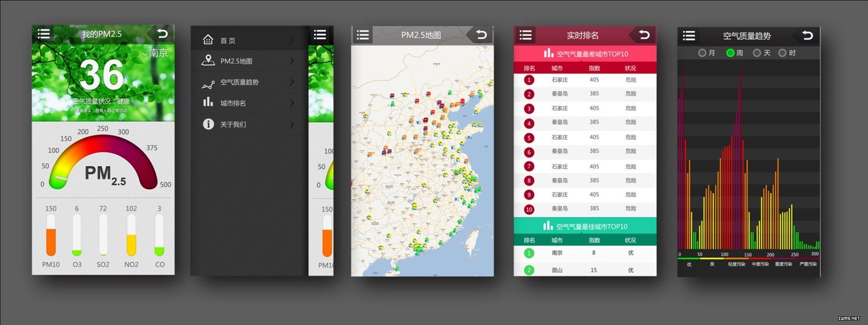Open 空气质量趋势 menu item
This screenshot has height=325, width=868.
pos(239,83)
